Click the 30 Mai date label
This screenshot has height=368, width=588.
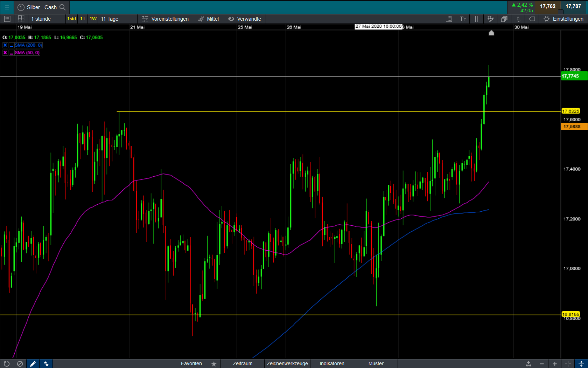pyautogui.click(x=521, y=27)
